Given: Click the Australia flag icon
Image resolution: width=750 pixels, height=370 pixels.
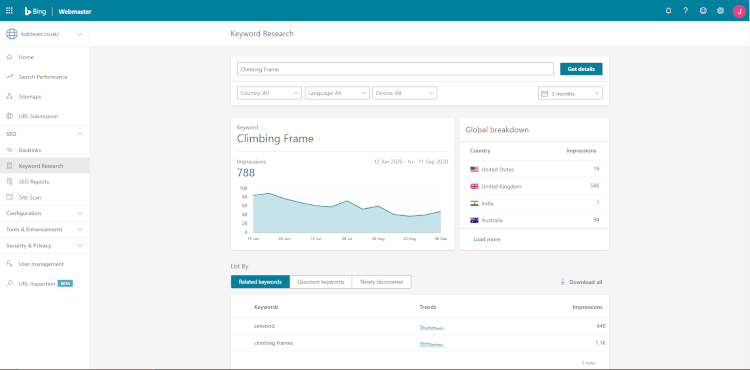Looking at the screenshot, I should pos(474,220).
